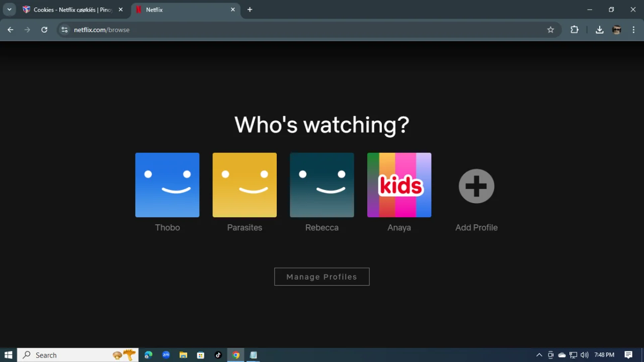Image resolution: width=644 pixels, height=362 pixels.
Task: Open the Chrome downloads panel
Action: click(x=600, y=30)
